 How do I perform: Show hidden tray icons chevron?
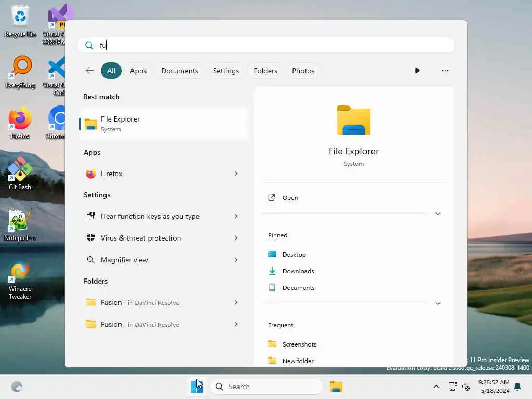pos(436,387)
